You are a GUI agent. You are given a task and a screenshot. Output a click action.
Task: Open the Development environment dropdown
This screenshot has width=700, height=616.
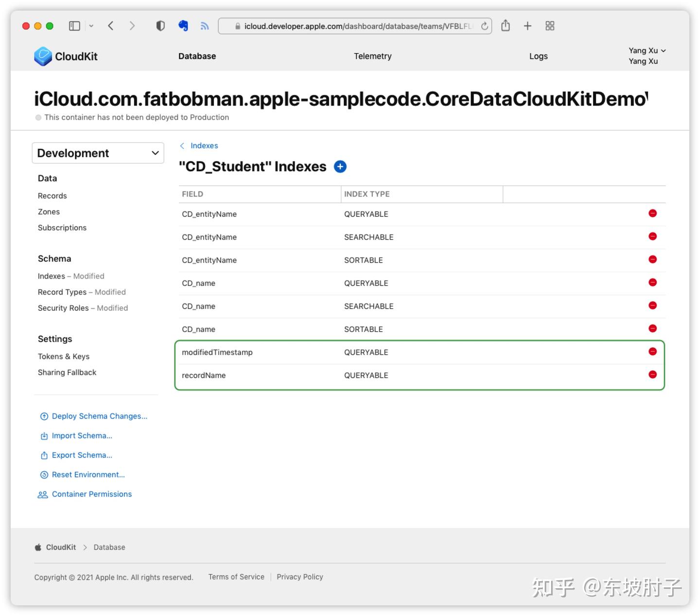[98, 153]
